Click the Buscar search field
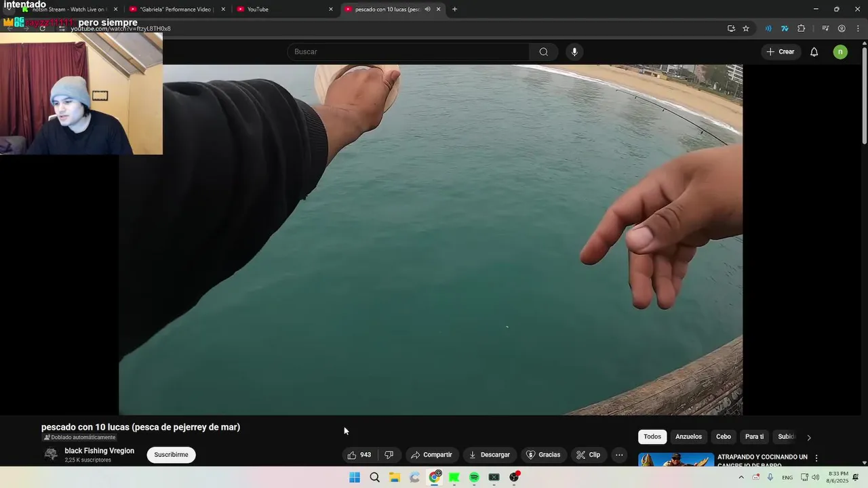868x488 pixels. [x=409, y=52]
